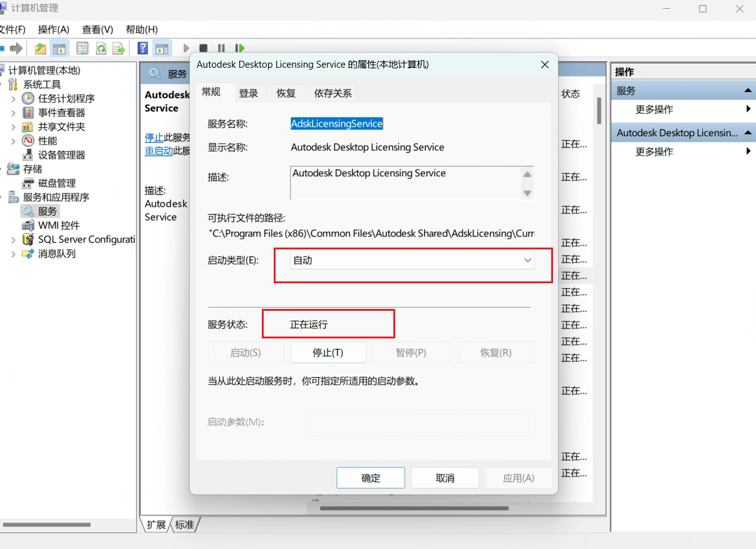756x549 pixels.
Task: Click the stop service square icon
Action: click(204, 48)
